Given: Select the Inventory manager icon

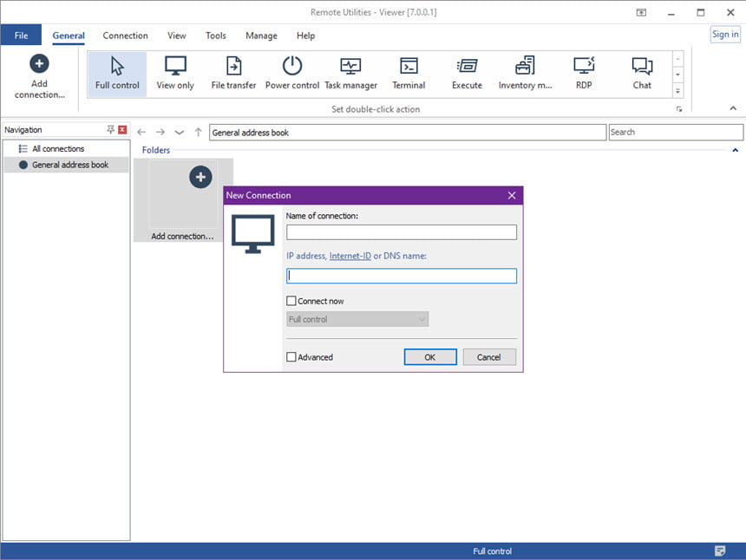Looking at the screenshot, I should click(526, 66).
